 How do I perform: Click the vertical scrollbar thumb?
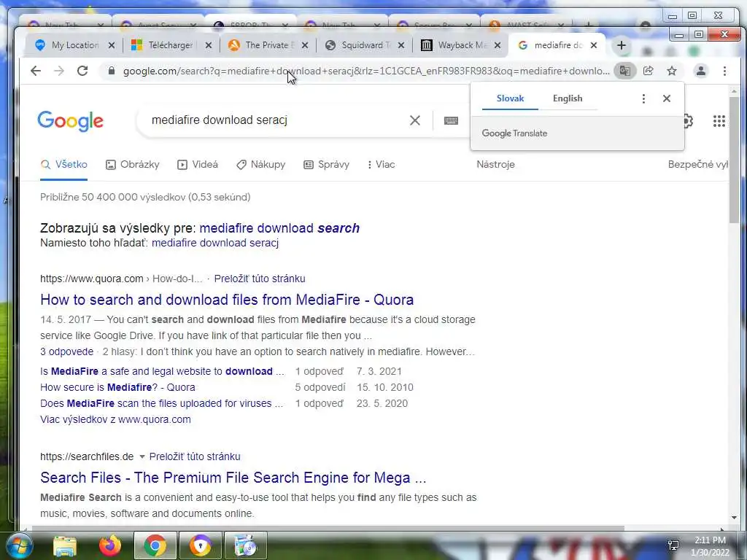point(734,160)
